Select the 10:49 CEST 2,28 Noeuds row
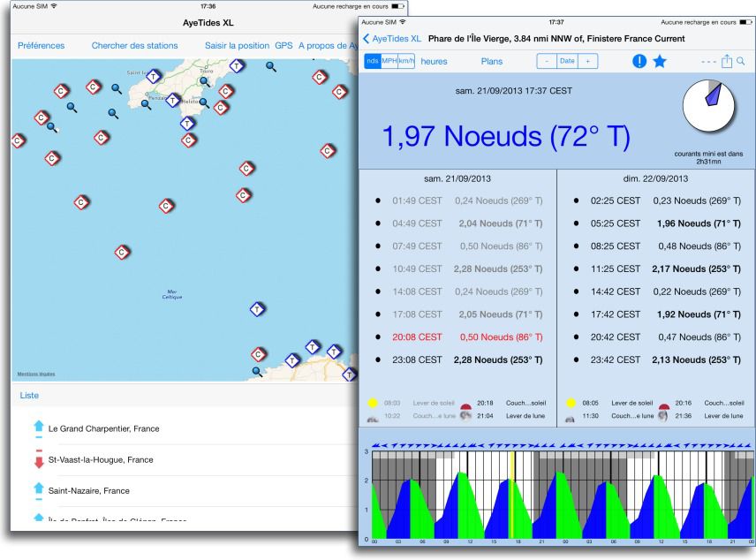Screen dimensions: 756x560 click(458, 269)
